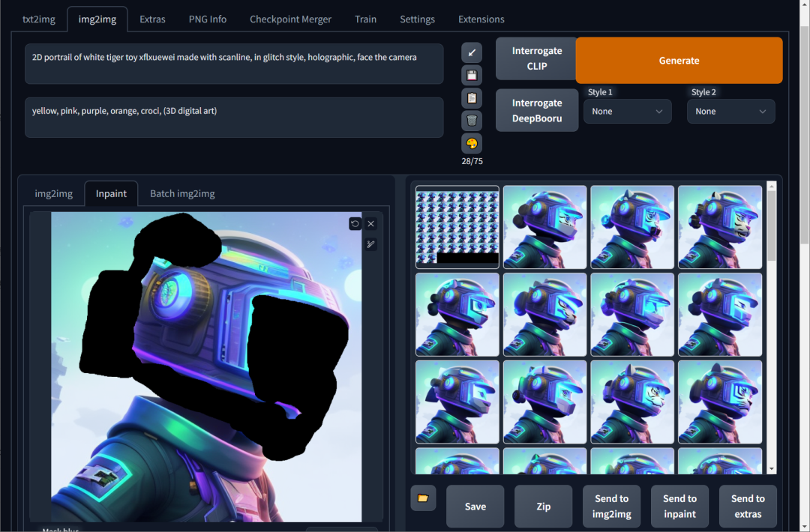Open the output folder icon

423,498
